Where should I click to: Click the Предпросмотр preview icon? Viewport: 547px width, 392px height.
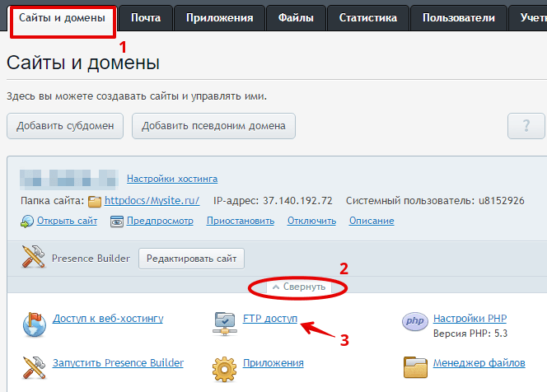tap(117, 221)
